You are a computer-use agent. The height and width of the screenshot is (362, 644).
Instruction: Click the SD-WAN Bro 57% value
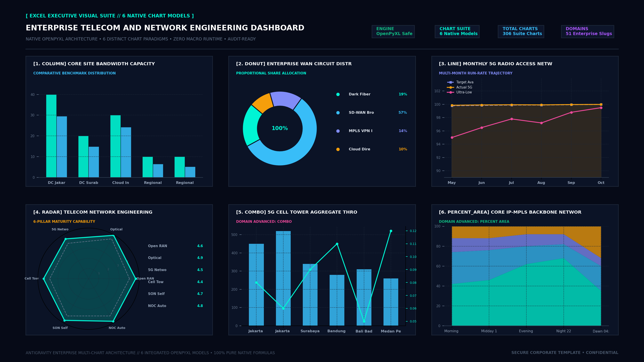coord(403,113)
